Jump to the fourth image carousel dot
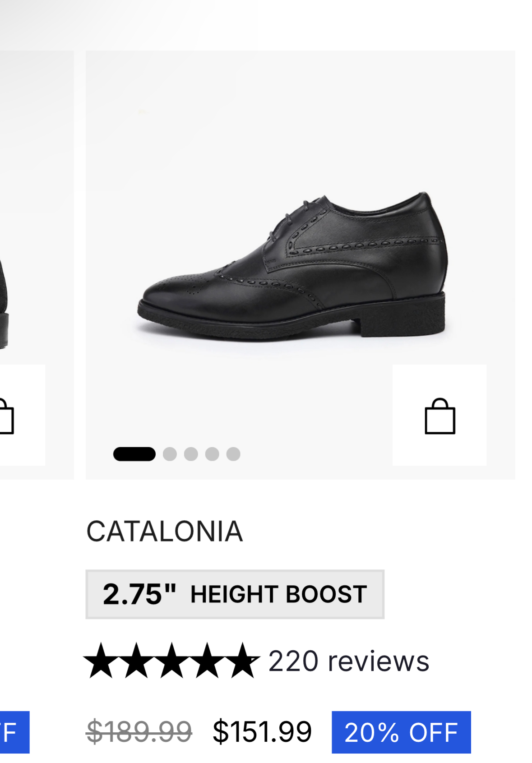The height and width of the screenshot is (763, 532). (212, 454)
